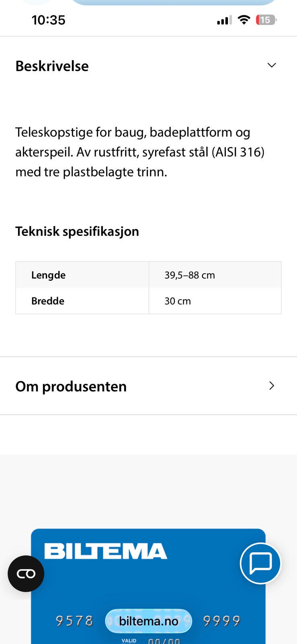Tap the cellular signal bars
The height and width of the screenshot is (644, 297).
pos(224,20)
